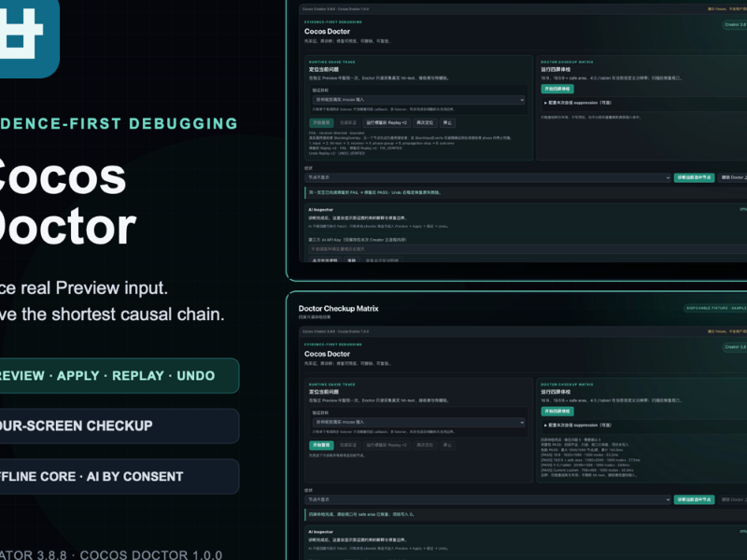Select the Preview · Apply · Replay · Undo pill

tap(120, 376)
